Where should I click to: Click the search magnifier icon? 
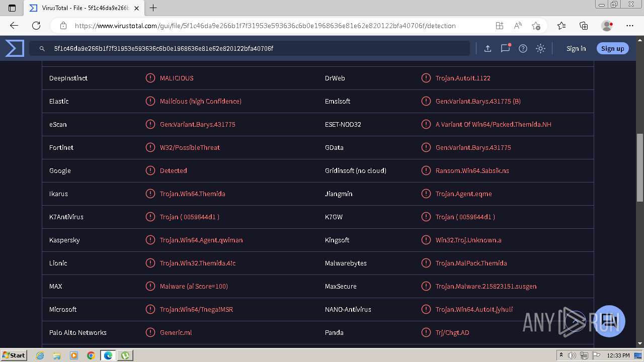42,49
